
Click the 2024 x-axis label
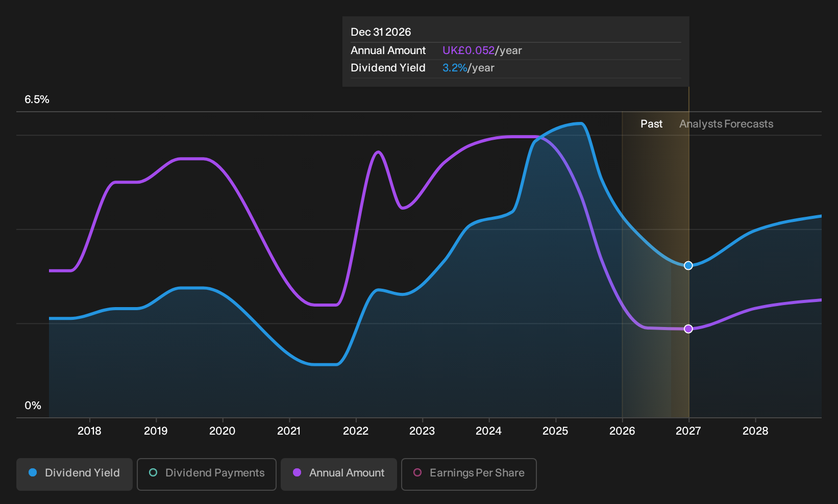click(x=489, y=431)
